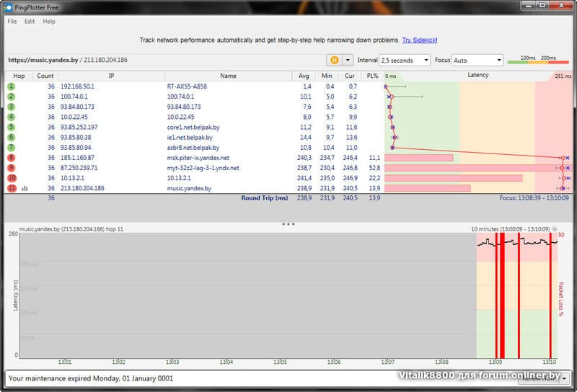The width and height of the screenshot is (577, 392).
Task: Open the dropdown arrow beside the pause button
Action: click(348, 61)
